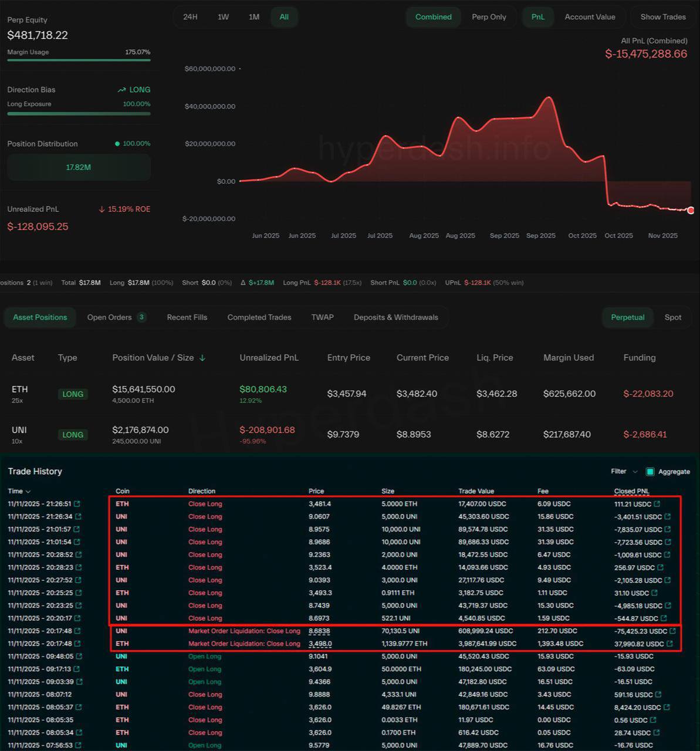Toggle the Aggregate checkbox

(x=650, y=472)
